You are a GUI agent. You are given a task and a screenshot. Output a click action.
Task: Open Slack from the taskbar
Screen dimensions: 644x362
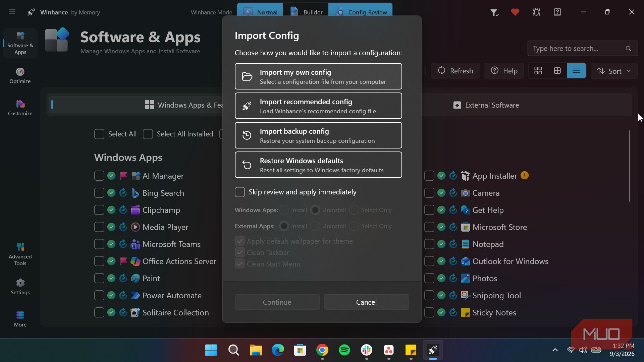coord(367,350)
